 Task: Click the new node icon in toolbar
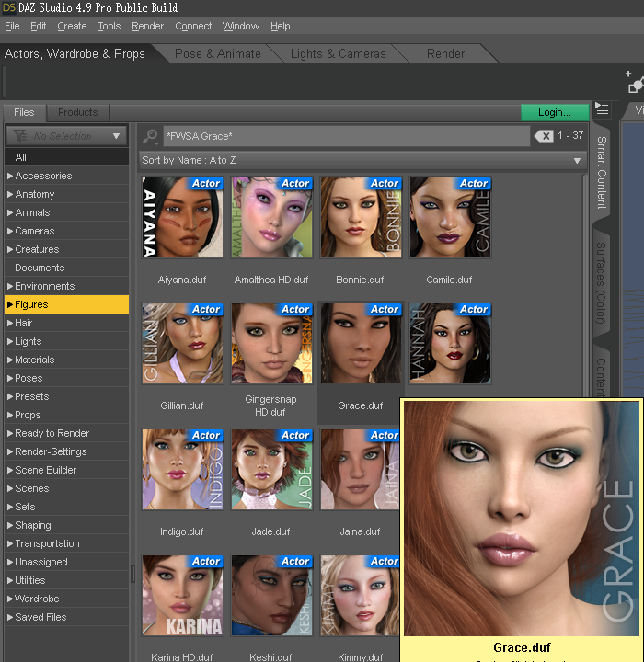[x=635, y=84]
